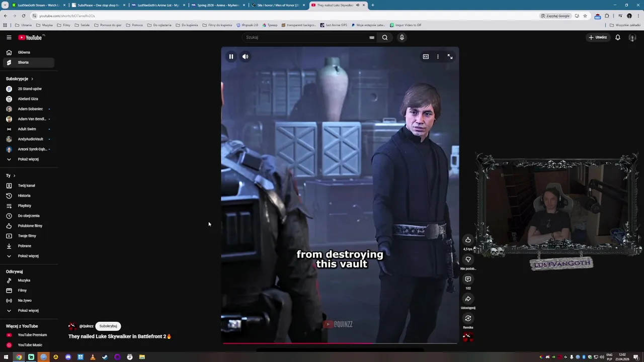Open YouTube notifications bell
Image resolution: width=644 pixels, height=362 pixels.
[618, 37]
